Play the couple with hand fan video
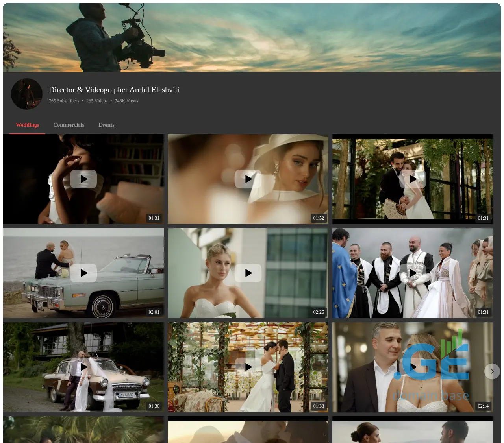Viewport: 504px width, 443px height. 413,179
